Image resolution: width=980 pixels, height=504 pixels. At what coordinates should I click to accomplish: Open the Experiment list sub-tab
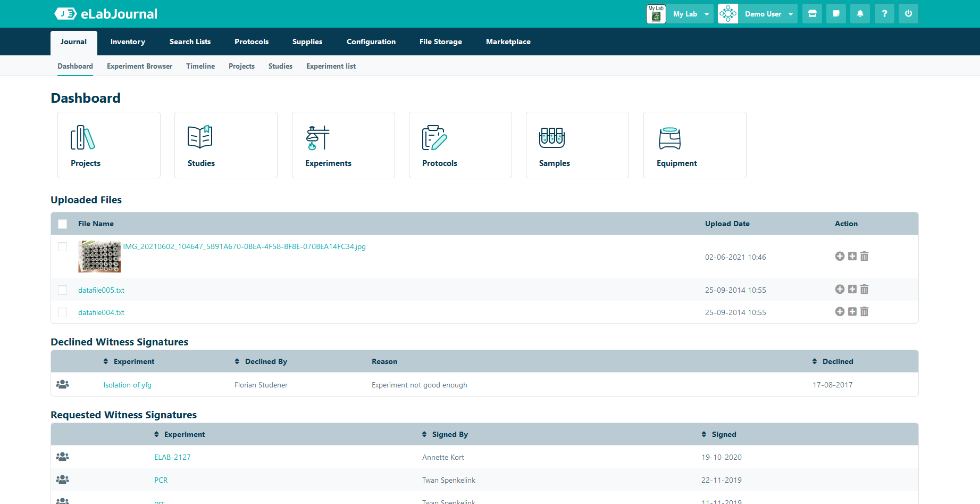331,67
